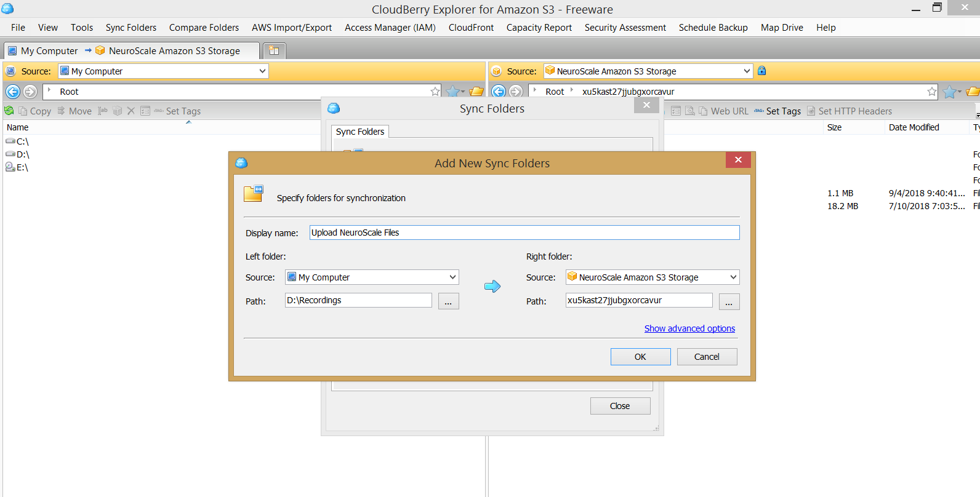980x497 pixels.
Task: Select the Sync Folders tab in background dialog
Action: tap(360, 132)
